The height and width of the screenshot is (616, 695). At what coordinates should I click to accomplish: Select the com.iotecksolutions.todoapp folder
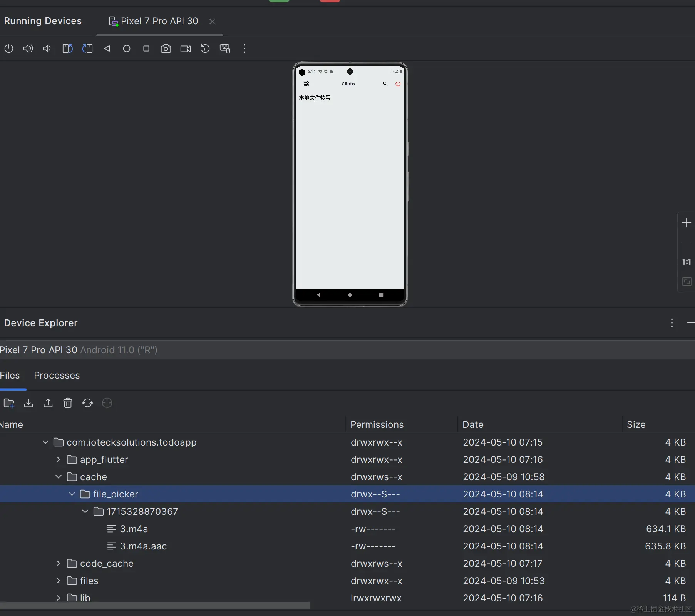(x=132, y=442)
